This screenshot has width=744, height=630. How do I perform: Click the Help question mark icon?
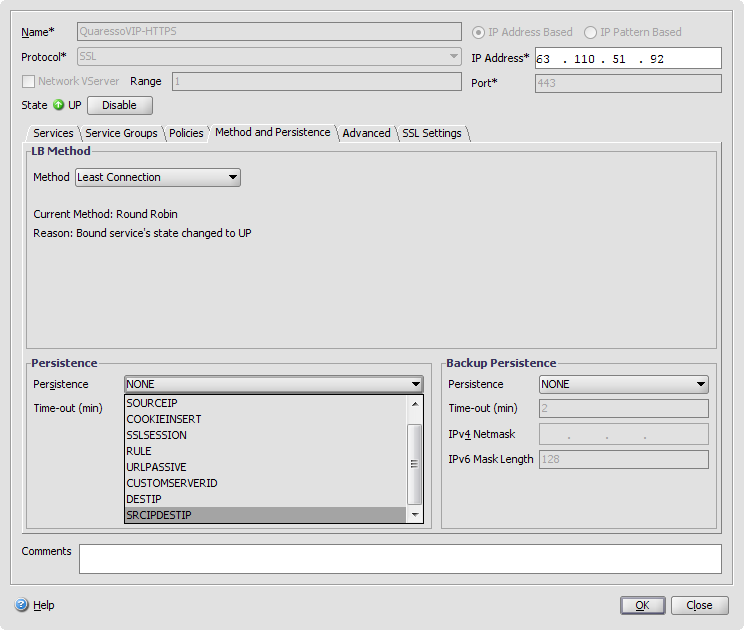click(x=21, y=605)
